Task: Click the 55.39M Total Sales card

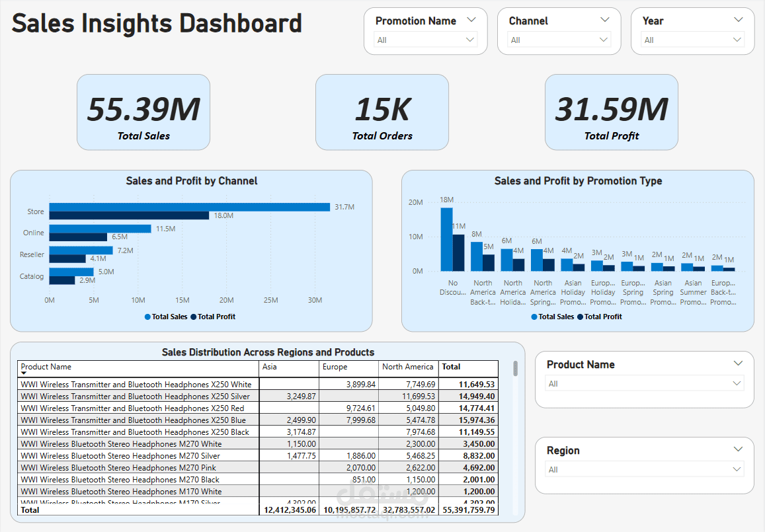Action: point(143,112)
